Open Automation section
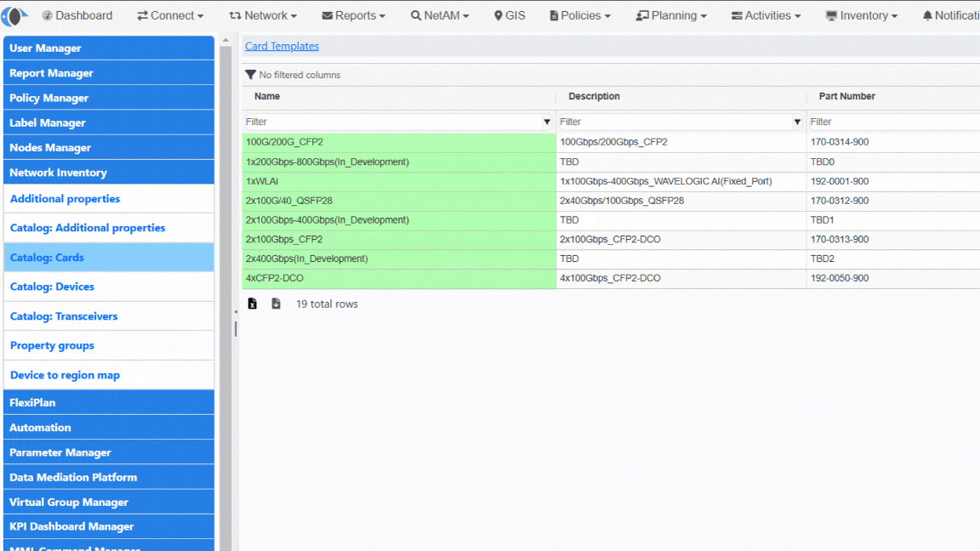 (109, 428)
